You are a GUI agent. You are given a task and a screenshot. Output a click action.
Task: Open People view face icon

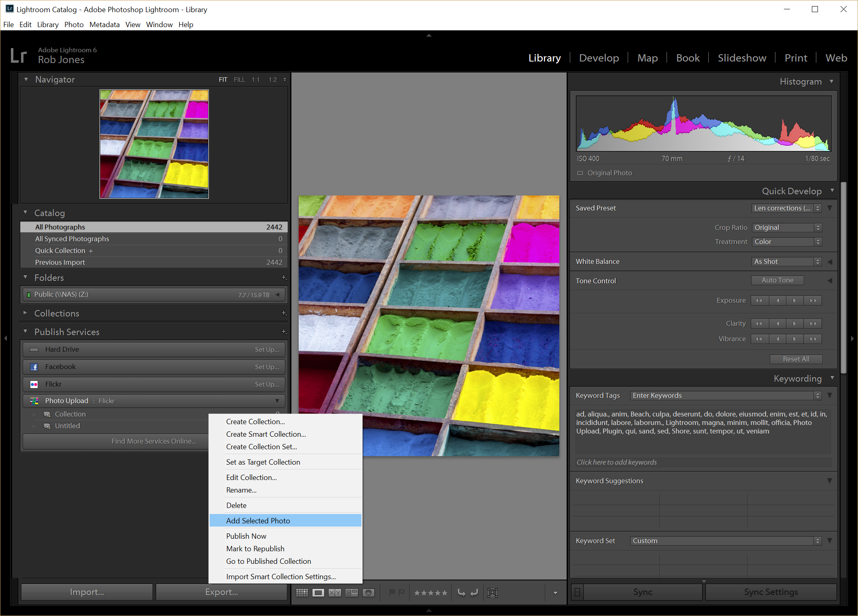[368, 593]
